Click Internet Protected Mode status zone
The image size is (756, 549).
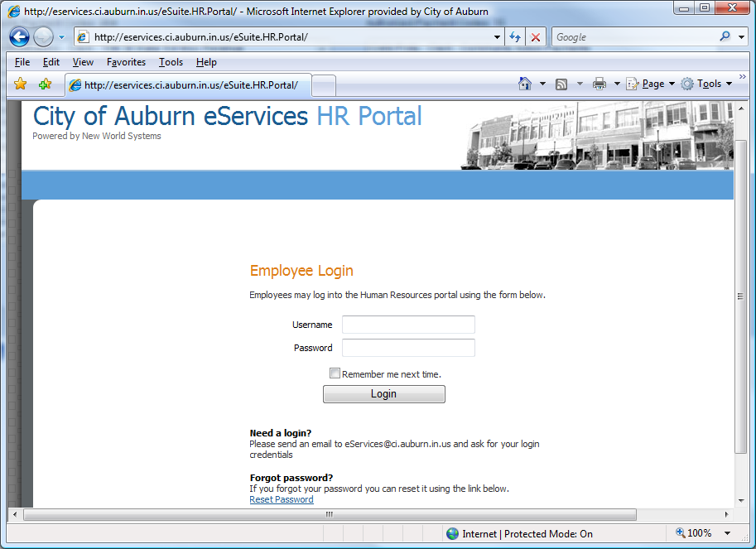(520, 533)
